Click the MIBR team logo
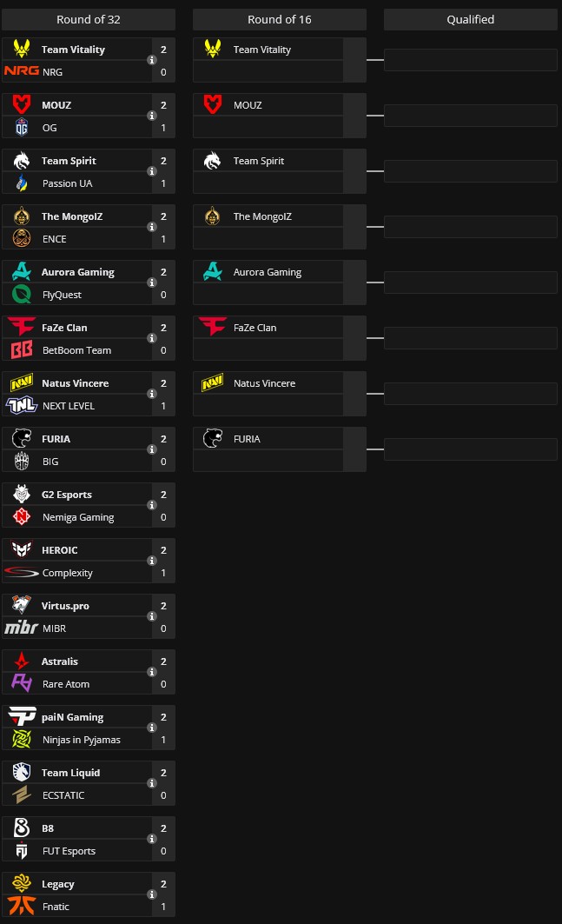This screenshot has width=562, height=924. pos(22,628)
